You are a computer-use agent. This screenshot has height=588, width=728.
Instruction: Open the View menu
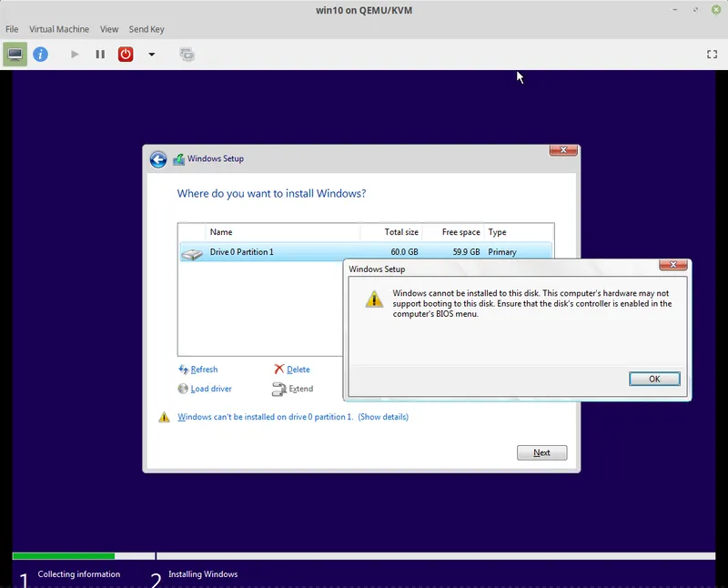(x=109, y=29)
